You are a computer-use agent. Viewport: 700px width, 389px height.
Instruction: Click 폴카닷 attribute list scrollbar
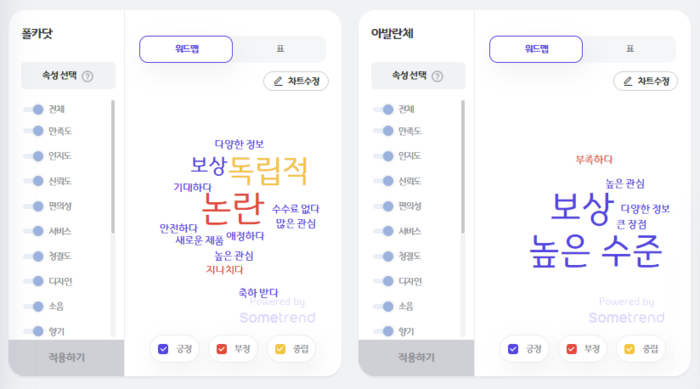pyautogui.click(x=113, y=167)
